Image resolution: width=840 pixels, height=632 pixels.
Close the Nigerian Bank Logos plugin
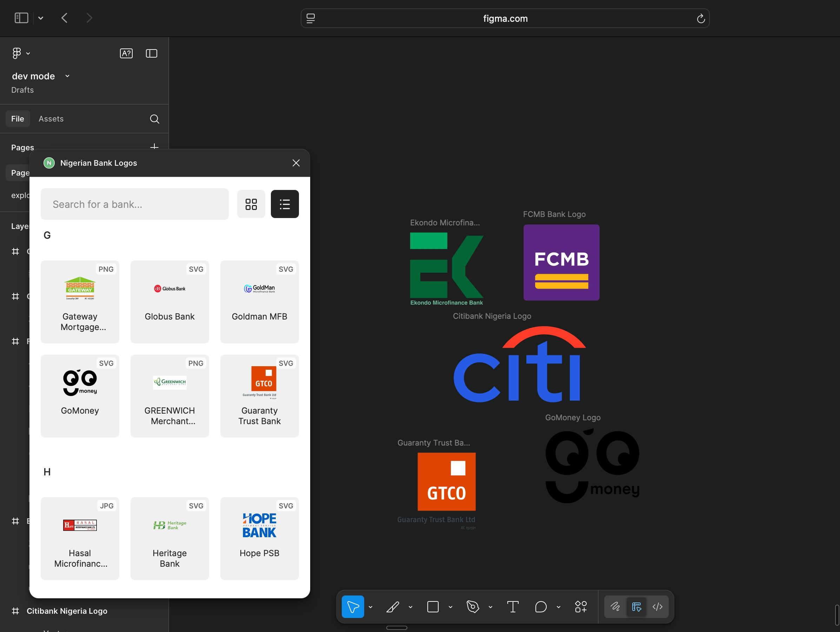(x=296, y=163)
